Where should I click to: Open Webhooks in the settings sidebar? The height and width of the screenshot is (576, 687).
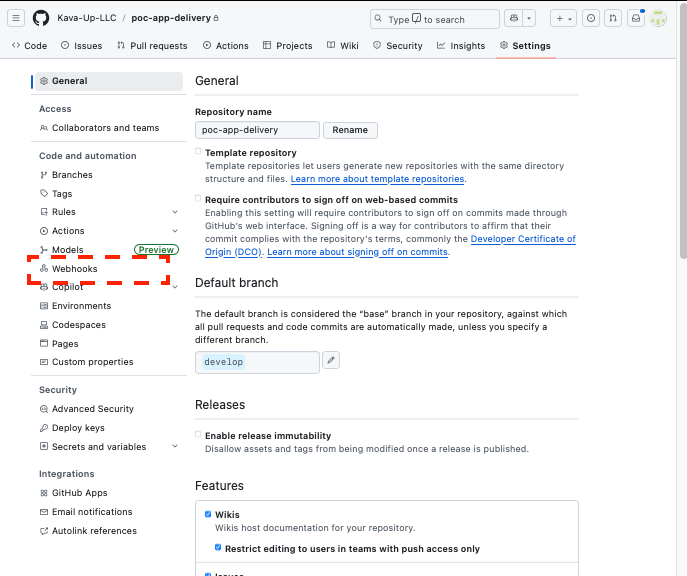[x=74, y=269]
